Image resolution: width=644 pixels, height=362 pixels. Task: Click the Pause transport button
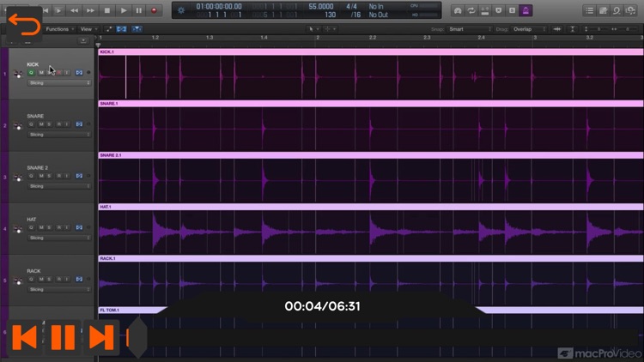click(x=139, y=10)
